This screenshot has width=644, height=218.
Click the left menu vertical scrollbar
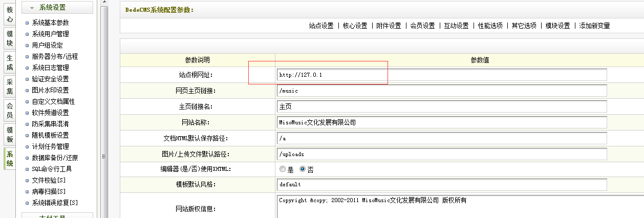point(104,77)
